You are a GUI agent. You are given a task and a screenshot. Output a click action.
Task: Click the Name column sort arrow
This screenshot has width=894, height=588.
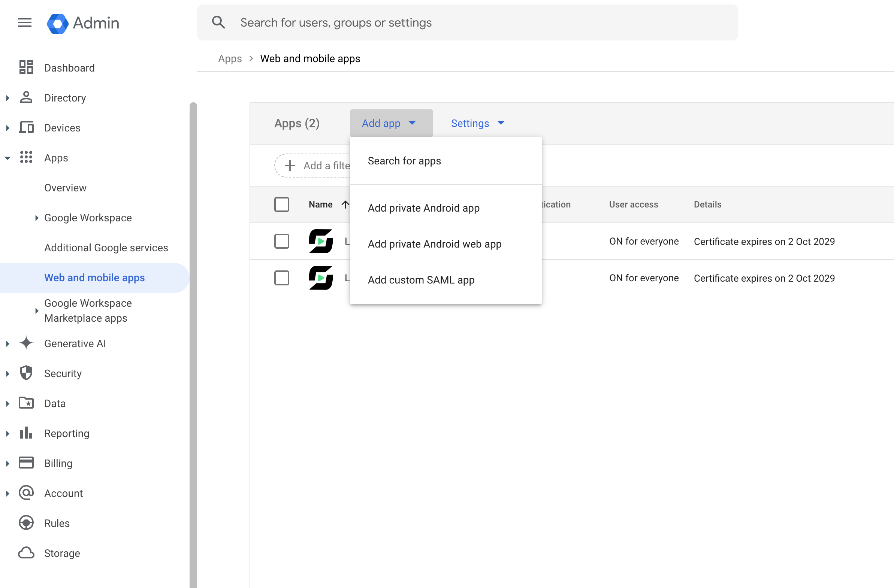pyautogui.click(x=345, y=204)
